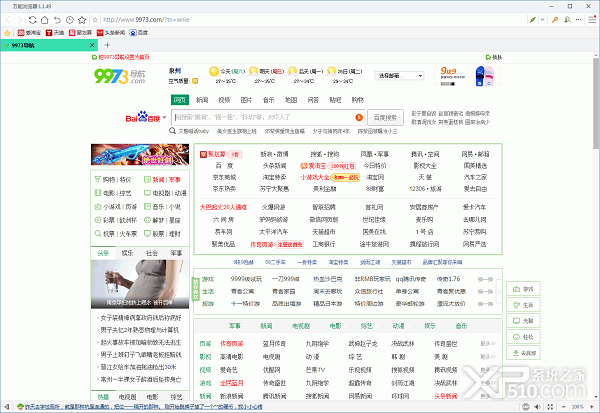
Task: Open 百度 bookmark on bookmarks bar
Action: click(139, 33)
